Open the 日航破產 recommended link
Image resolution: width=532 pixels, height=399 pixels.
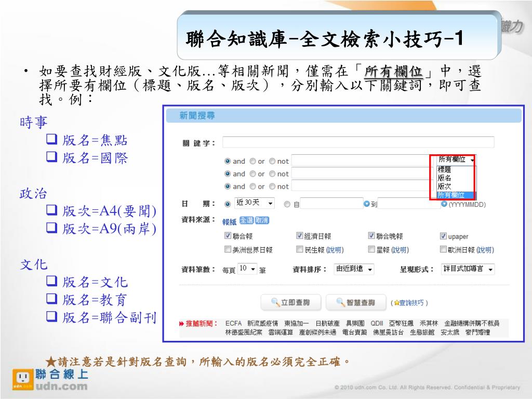click(x=327, y=323)
